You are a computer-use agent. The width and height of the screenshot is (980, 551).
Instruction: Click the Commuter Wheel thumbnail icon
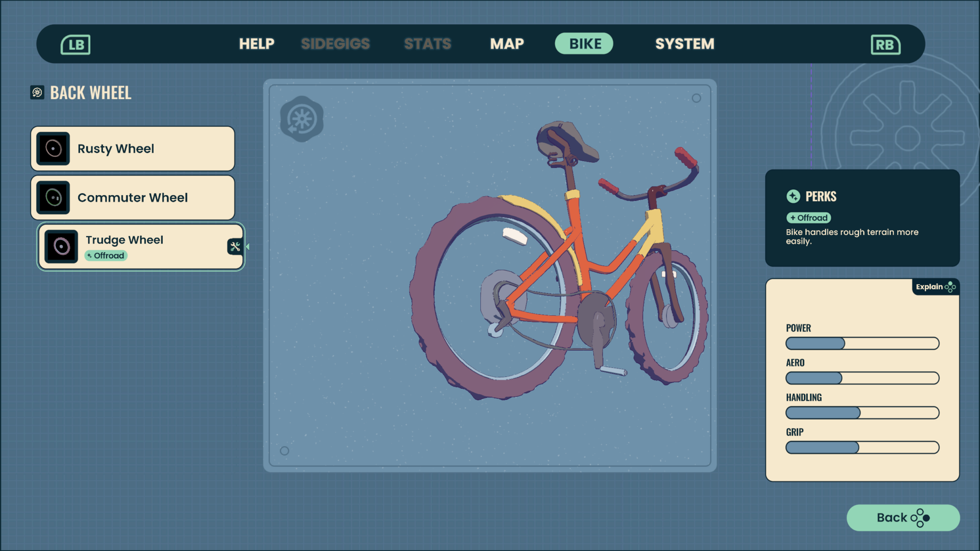(x=53, y=198)
